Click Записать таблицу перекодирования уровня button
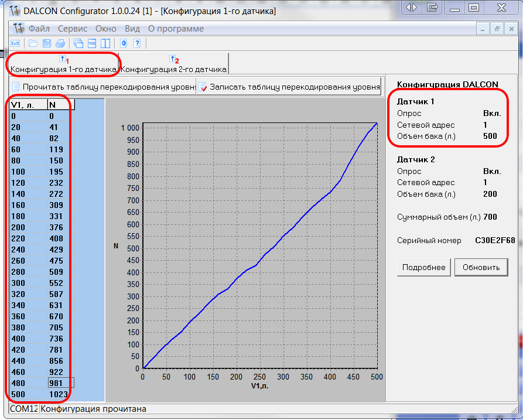Viewport: 523px width, 420px height. tap(289, 87)
